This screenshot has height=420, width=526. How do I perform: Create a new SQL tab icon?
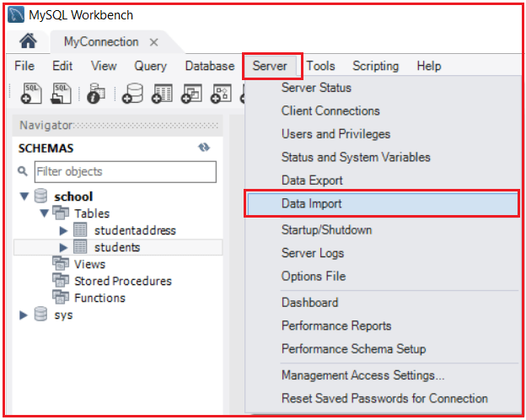click(31, 94)
